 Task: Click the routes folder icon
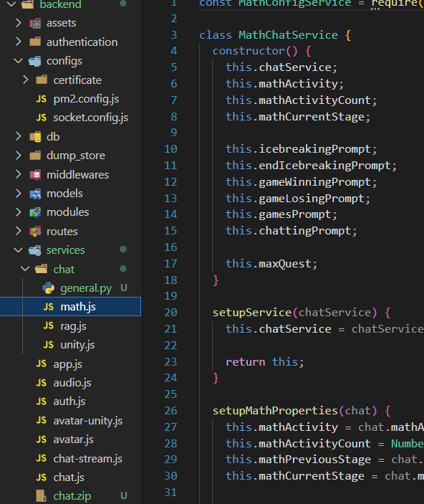35,232
